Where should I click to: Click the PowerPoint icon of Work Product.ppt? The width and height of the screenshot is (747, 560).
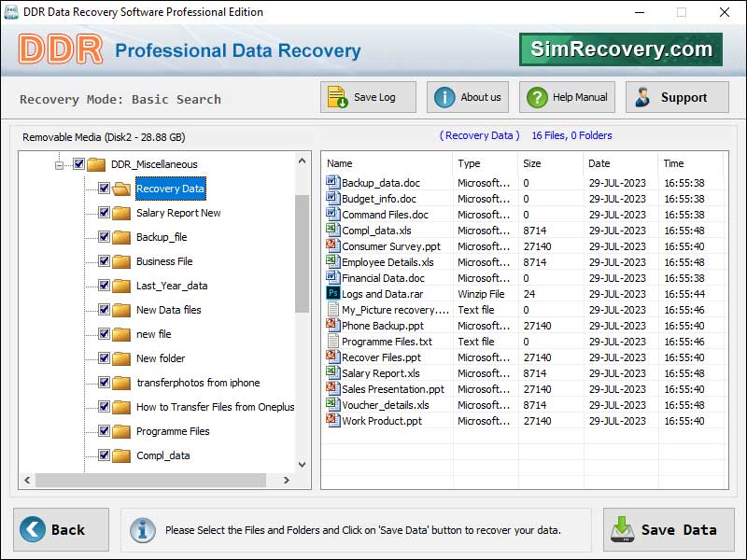[x=332, y=419]
